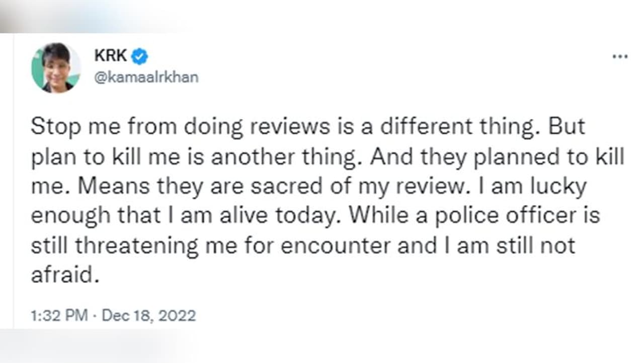Image resolution: width=644 pixels, height=363 pixels.
Task: Click the KRK display name
Action: [x=110, y=56]
